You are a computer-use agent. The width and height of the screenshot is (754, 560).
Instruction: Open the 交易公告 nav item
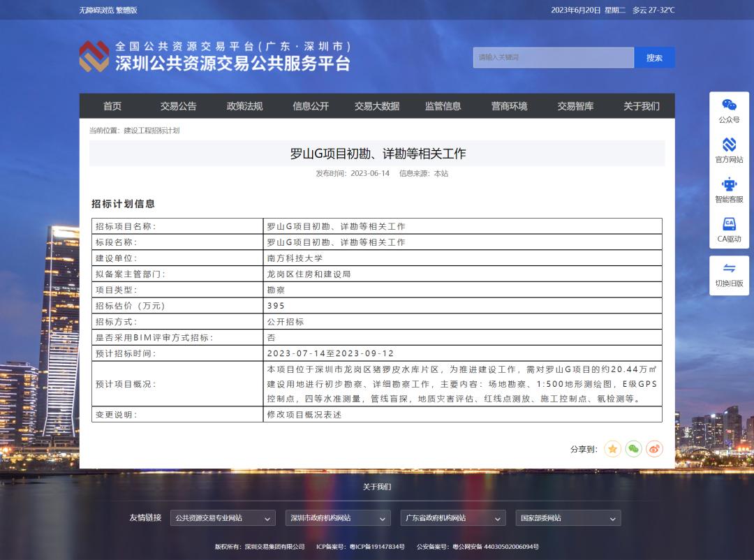coord(179,106)
